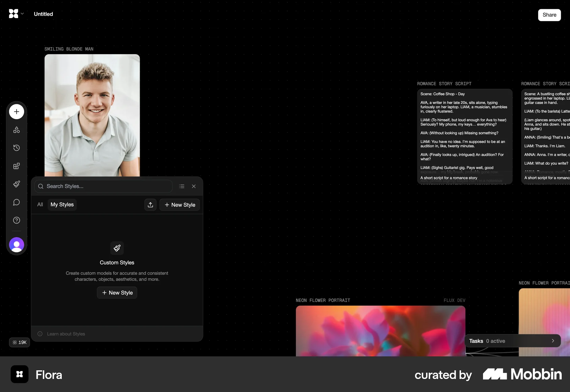This screenshot has width=570, height=392.
Task: Open the templates panel blocks icon
Action: click(16, 166)
